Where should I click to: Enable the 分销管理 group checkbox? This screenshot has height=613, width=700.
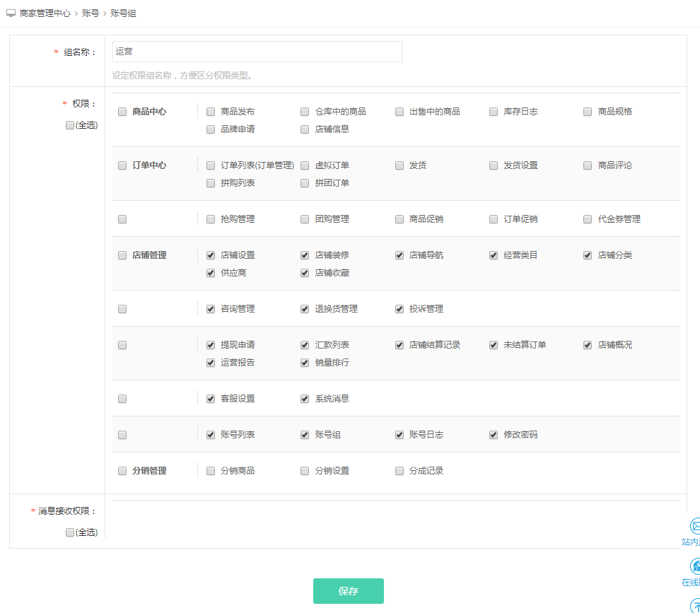tap(122, 471)
